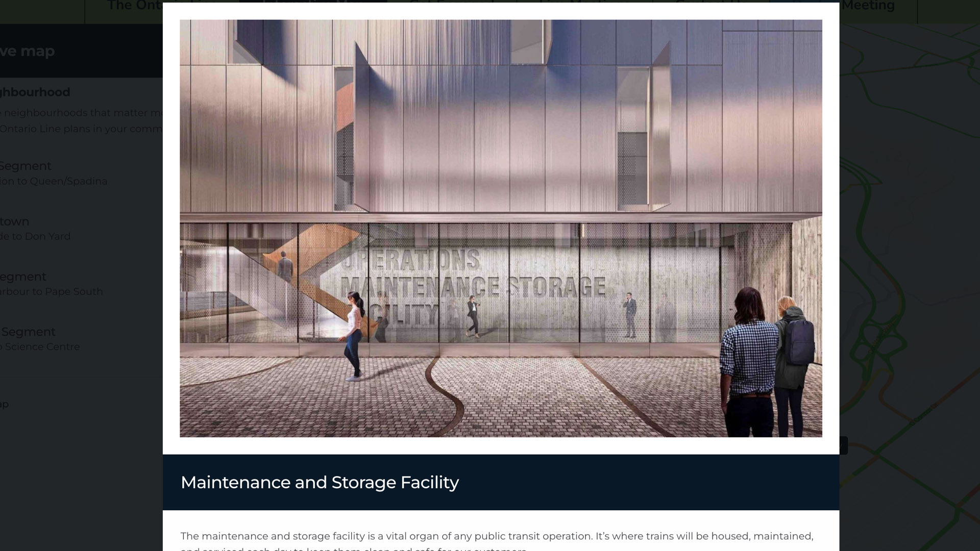Viewport: 980px width, 551px height.
Task: Click the dark button behind modal's right edge
Action: click(844, 445)
